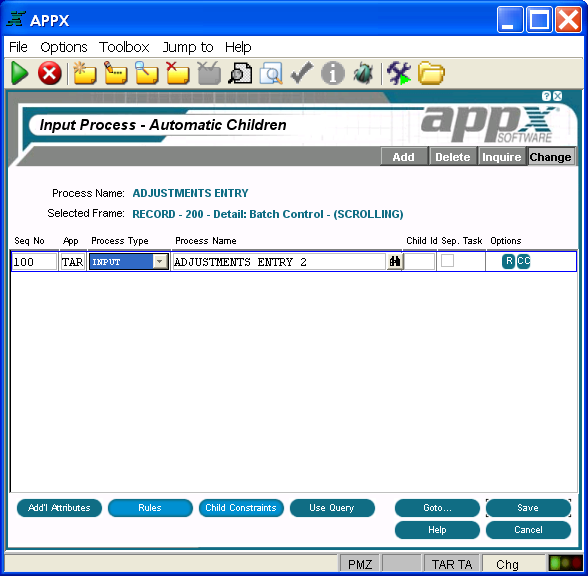The image size is (588, 576).
Task: Click the binoculars process-name lookup icon
Action: pyautogui.click(x=394, y=261)
